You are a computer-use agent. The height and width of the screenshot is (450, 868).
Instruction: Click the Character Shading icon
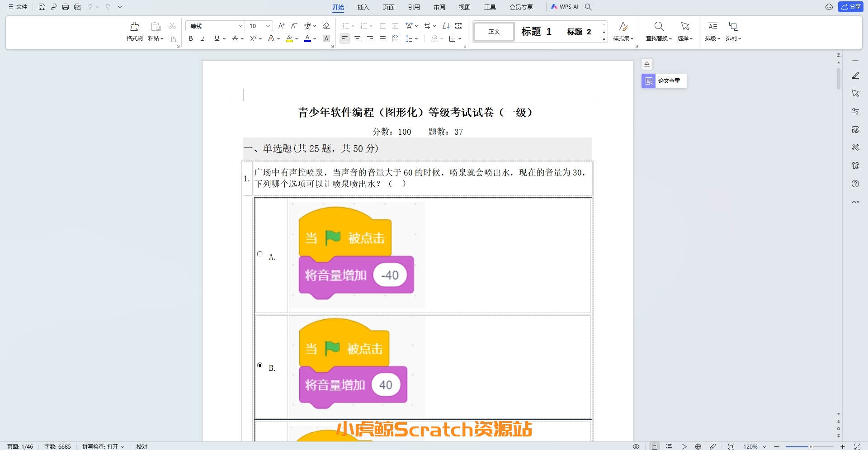326,39
